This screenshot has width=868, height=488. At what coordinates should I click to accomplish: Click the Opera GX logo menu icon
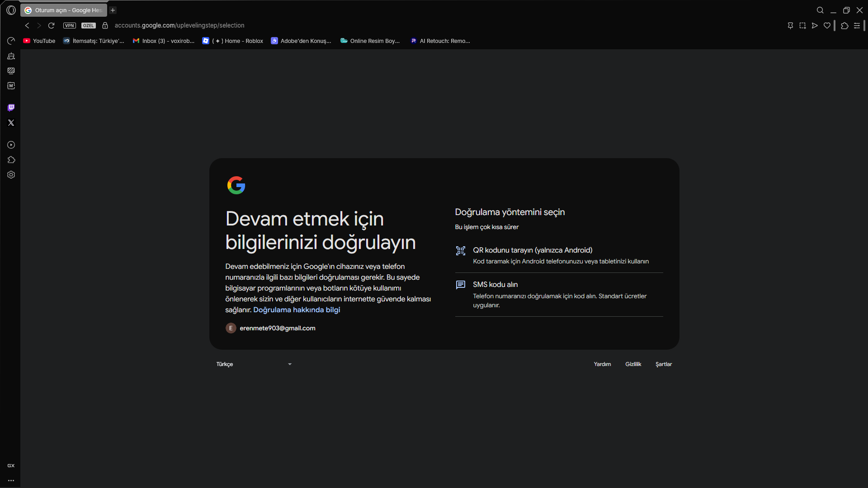11,10
